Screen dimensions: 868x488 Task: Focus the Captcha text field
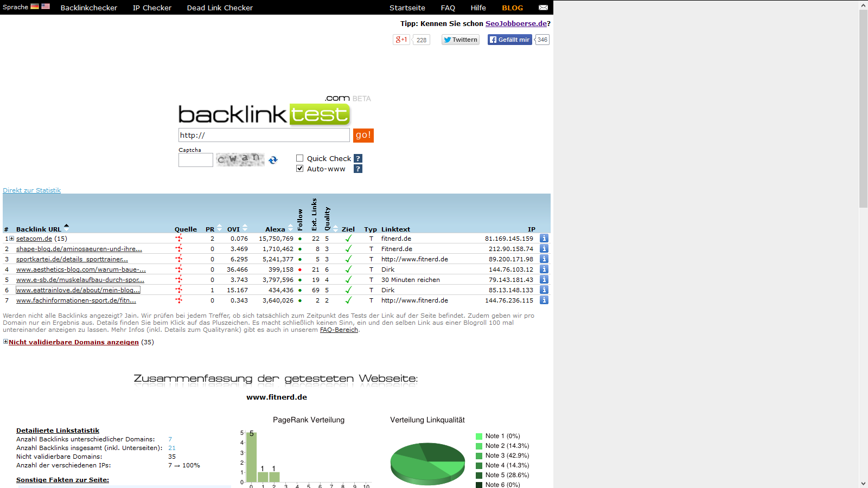pyautogui.click(x=196, y=160)
